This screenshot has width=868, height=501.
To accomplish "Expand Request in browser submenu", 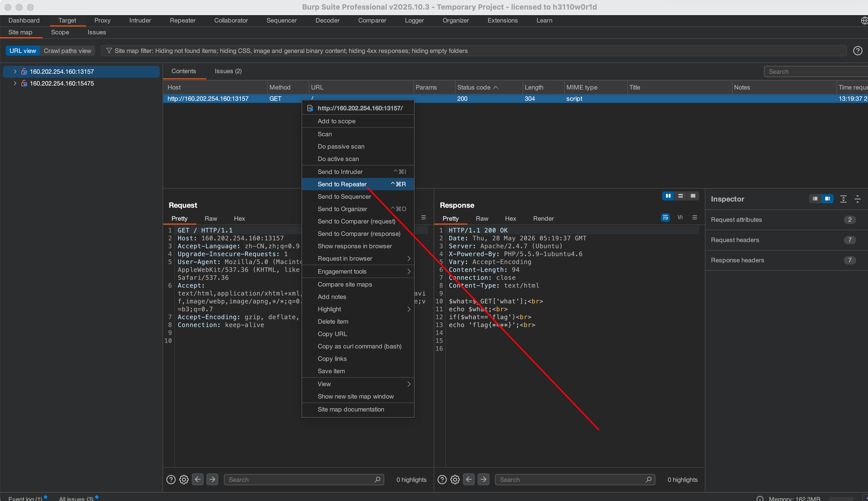I will (x=409, y=258).
